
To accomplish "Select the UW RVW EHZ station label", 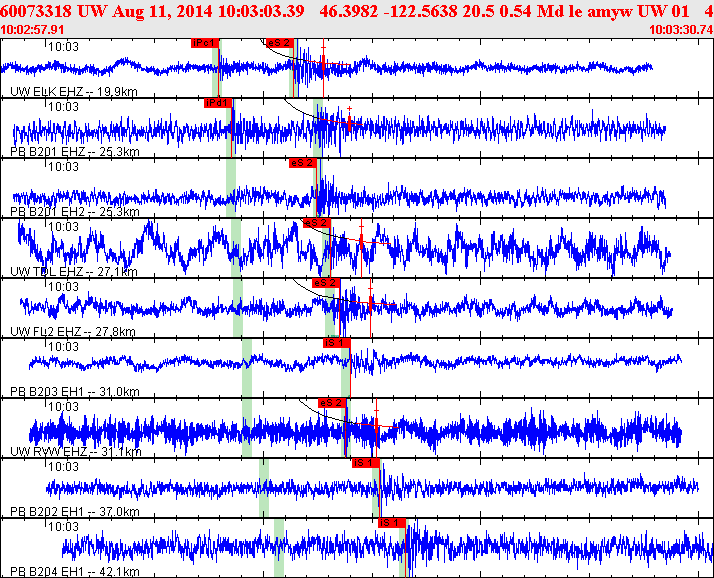I will (76, 452).
